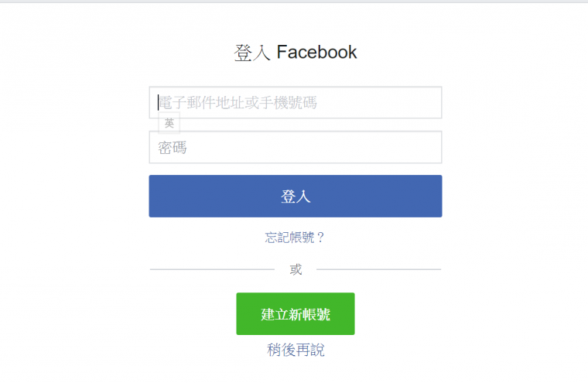588x383 pixels.
Task: Place cursor in email or phone box
Action: (296, 102)
